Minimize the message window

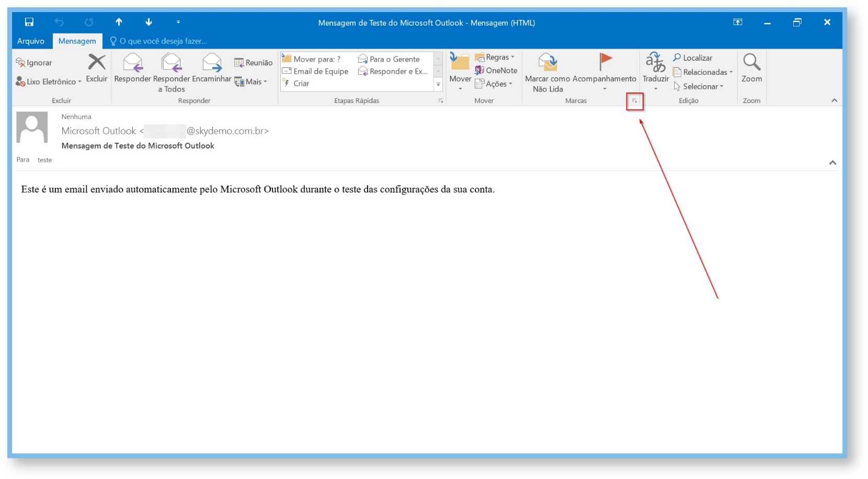click(767, 22)
